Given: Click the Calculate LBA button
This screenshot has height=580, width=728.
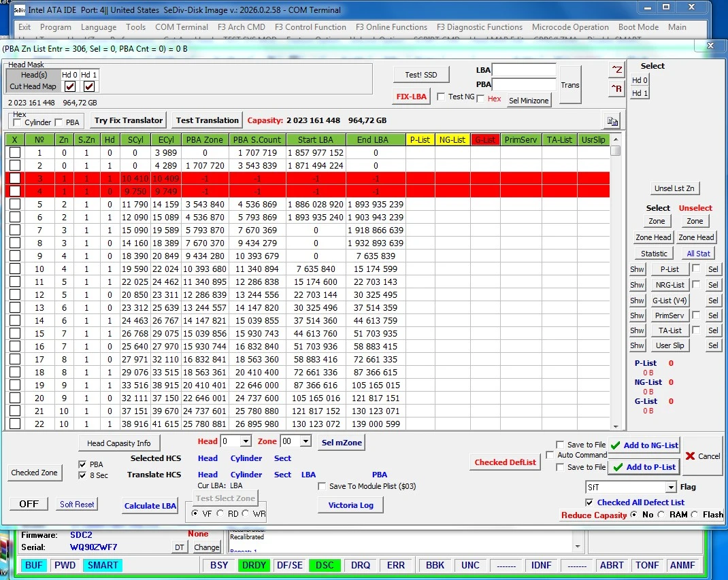Looking at the screenshot, I should tap(150, 506).
